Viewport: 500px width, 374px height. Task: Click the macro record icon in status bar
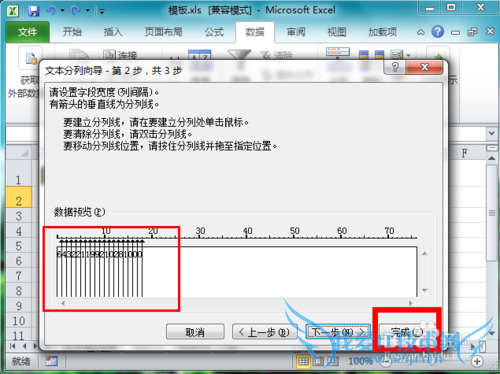point(52,361)
